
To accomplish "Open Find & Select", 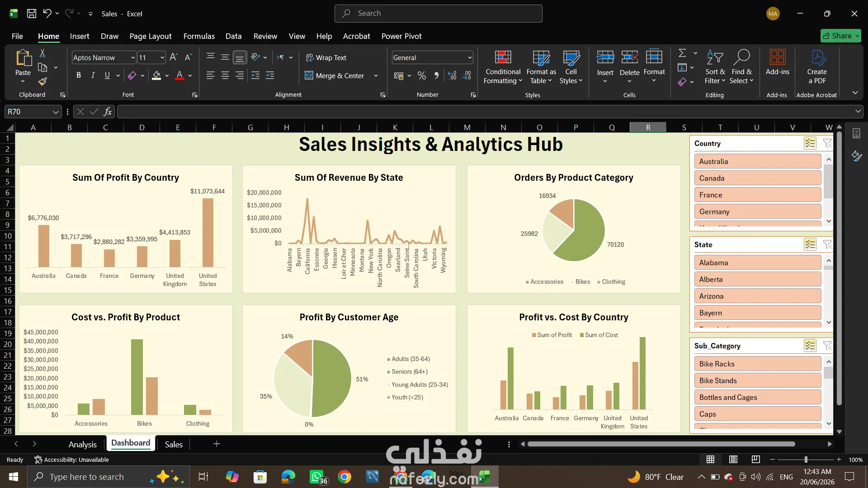I will (741, 67).
